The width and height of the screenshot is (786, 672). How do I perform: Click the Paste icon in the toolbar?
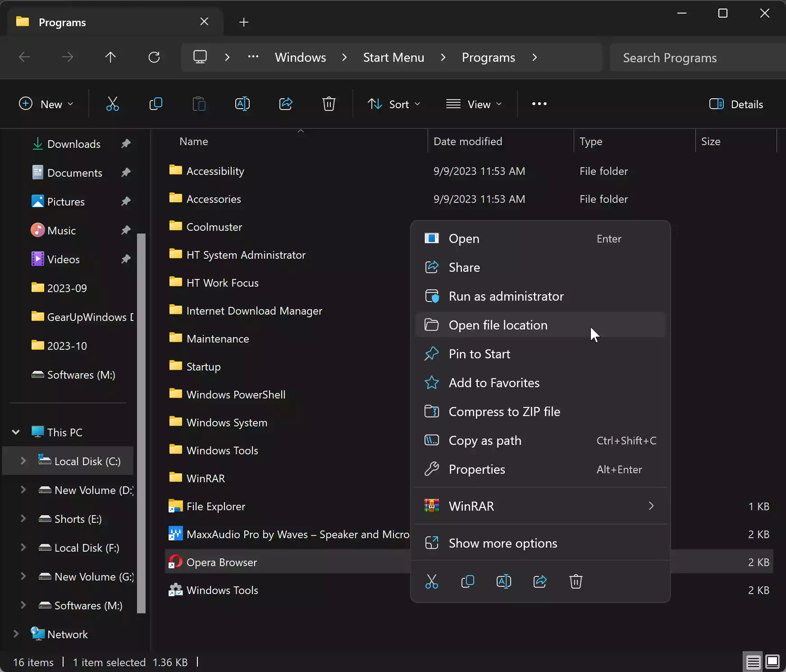(199, 104)
